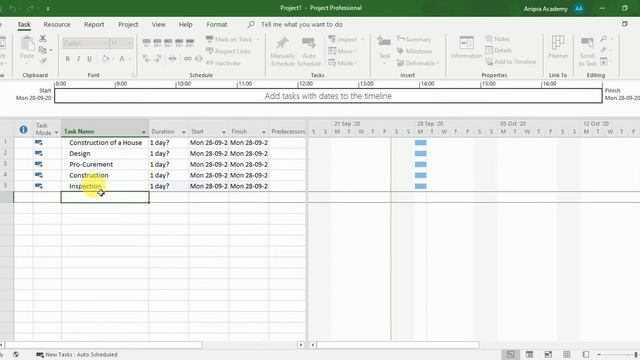Click New Tasks: Auto Scheduled status
640x360 pixels.
[x=77, y=355]
